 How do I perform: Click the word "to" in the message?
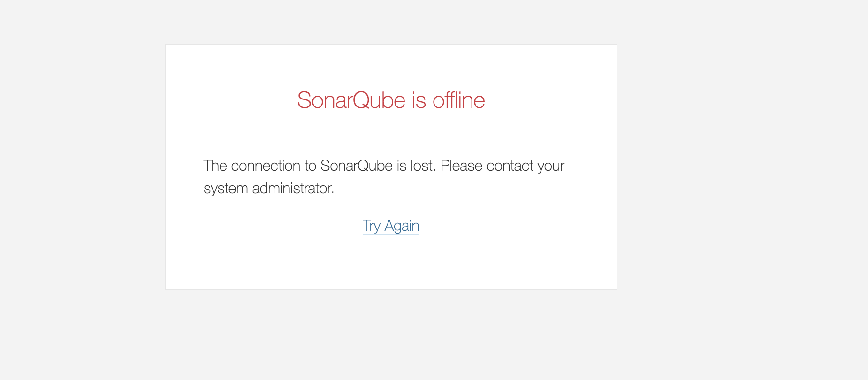click(310, 166)
